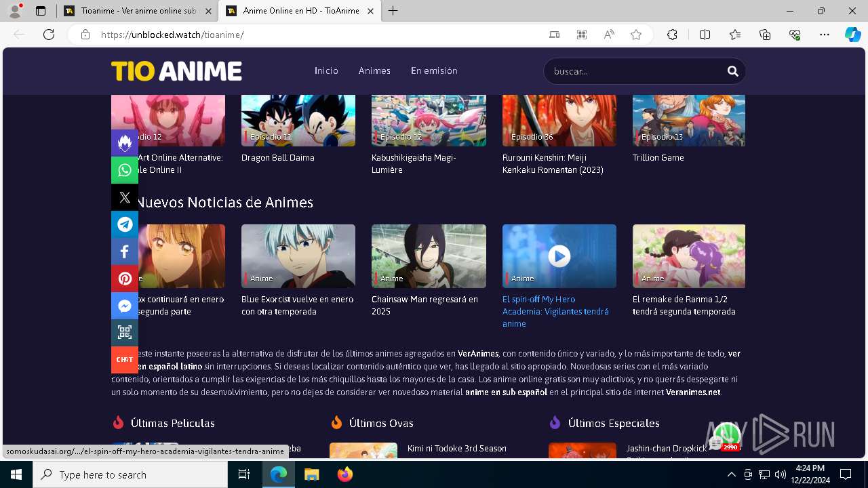868x488 pixels.
Task: Open the QR code share icon
Action: [x=125, y=333]
